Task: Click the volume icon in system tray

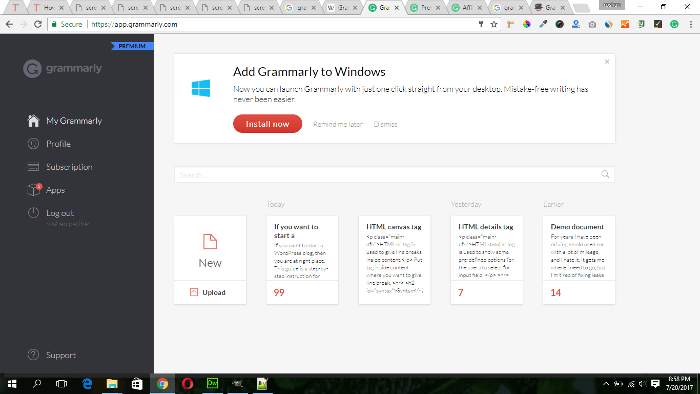Action: [643, 384]
